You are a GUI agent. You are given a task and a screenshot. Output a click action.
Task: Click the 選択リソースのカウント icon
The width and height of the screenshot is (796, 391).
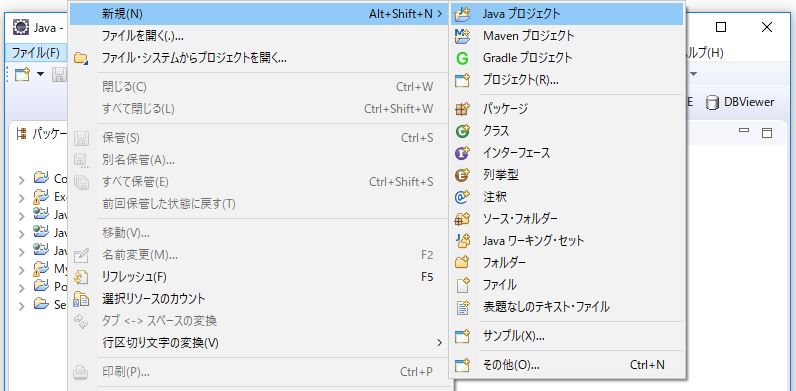click(x=81, y=299)
